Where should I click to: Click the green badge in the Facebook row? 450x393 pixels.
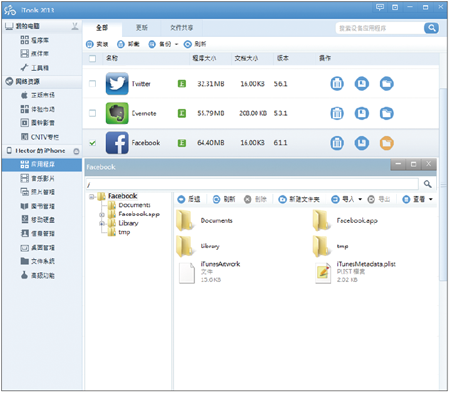pyautogui.click(x=182, y=143)
